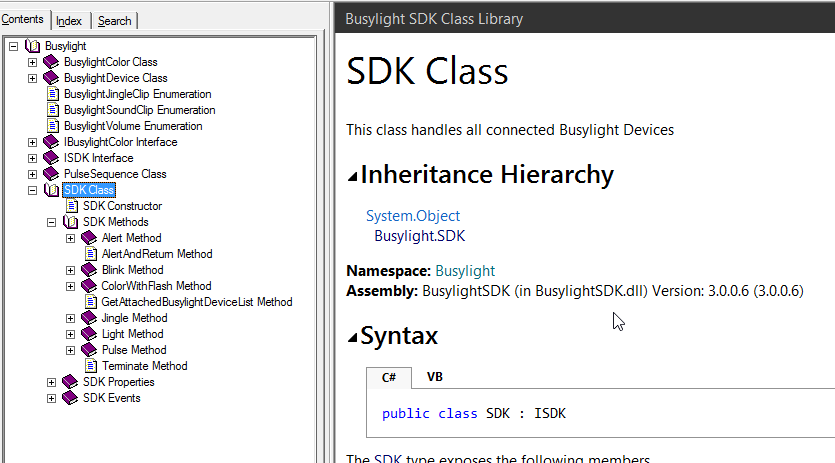Select SDK Constructor in the tree
This screenshot has width=835, height=463.
pos(122,206)
